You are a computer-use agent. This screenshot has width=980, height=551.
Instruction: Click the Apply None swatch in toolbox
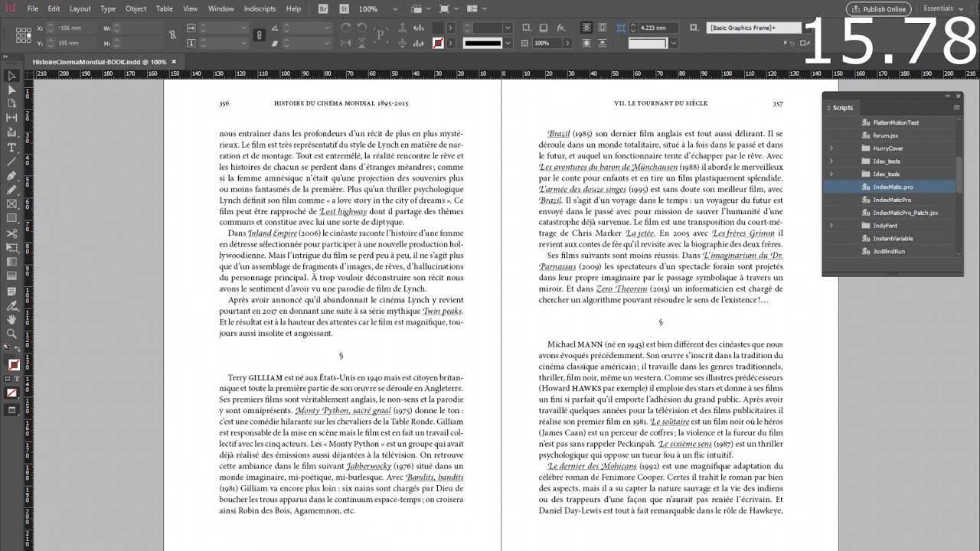pos(11,393)
